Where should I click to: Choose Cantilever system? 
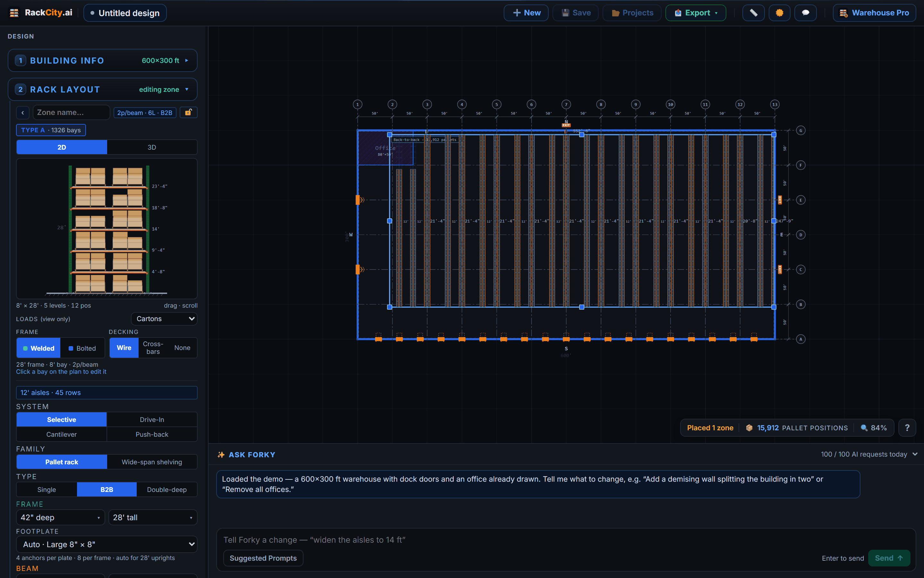[x=62, y=434]
